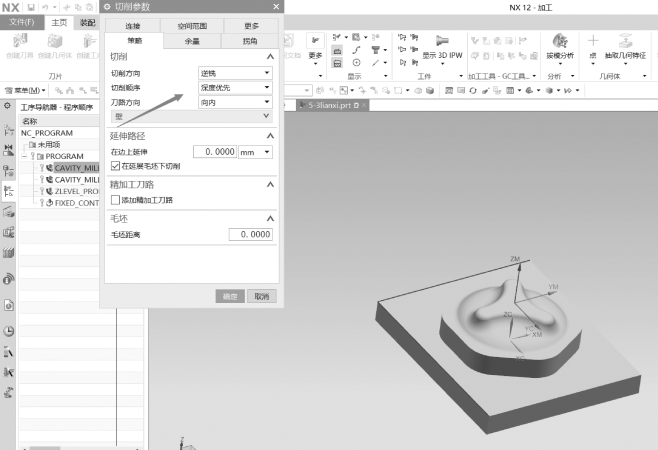Collapse the 延伸路径 section

point(268,135)
